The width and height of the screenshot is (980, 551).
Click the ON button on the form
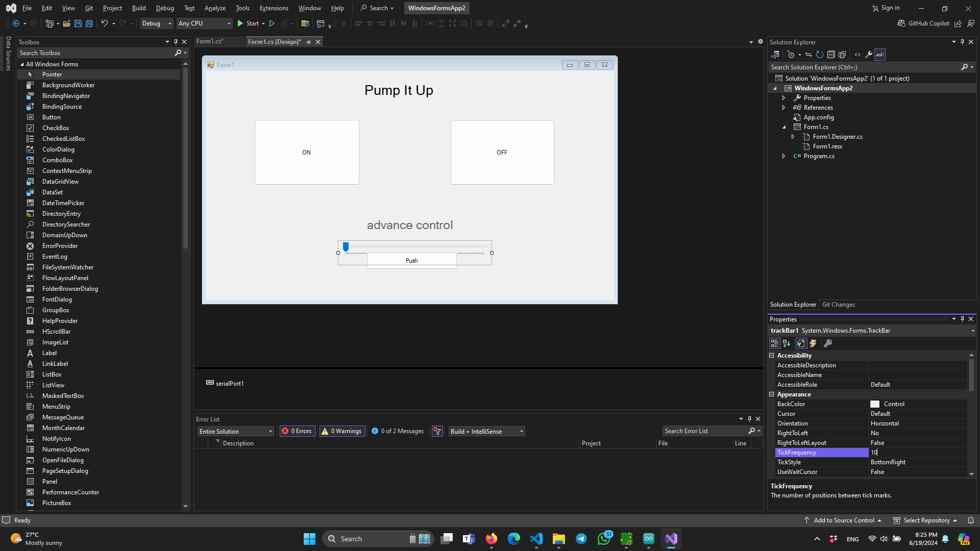coord(307,152)
